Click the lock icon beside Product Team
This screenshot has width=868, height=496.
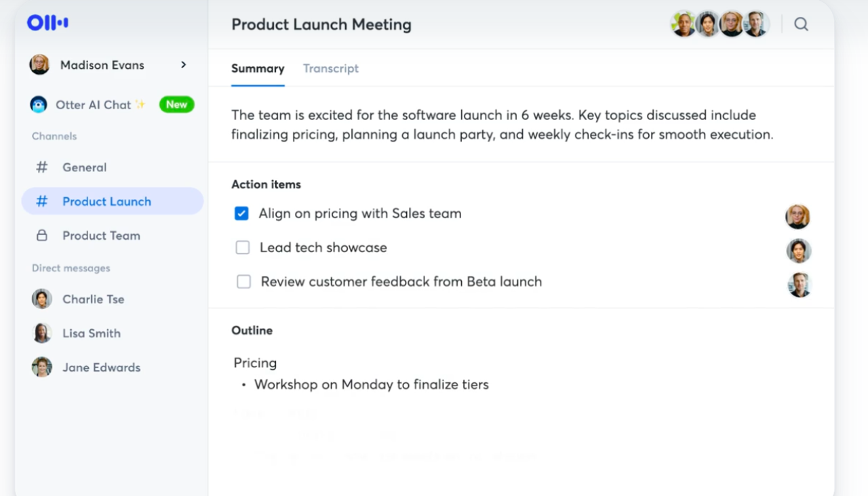pyautogui.click(x=42, y=236)
